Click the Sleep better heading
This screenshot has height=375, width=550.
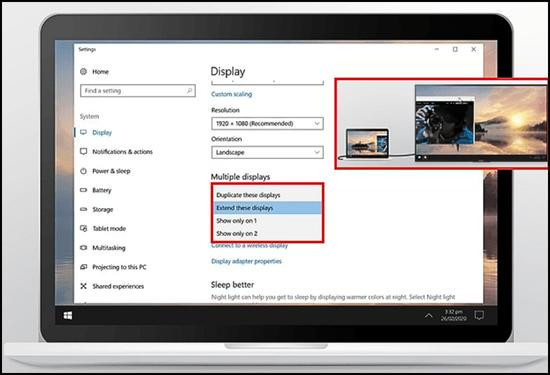tap(232, 284)
